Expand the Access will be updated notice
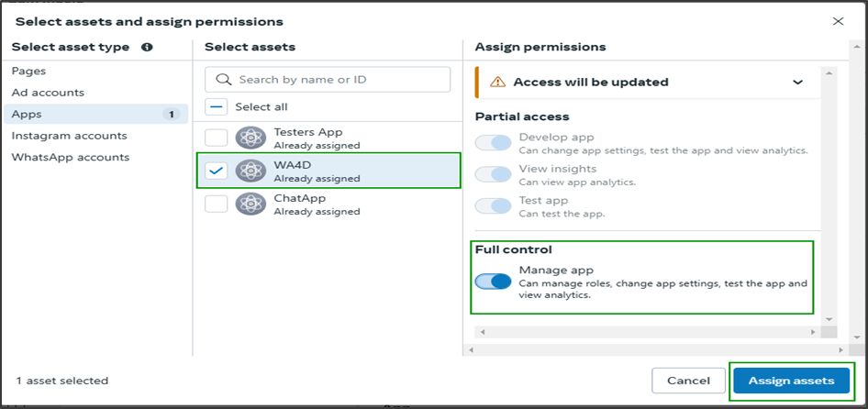 point(797,82)
